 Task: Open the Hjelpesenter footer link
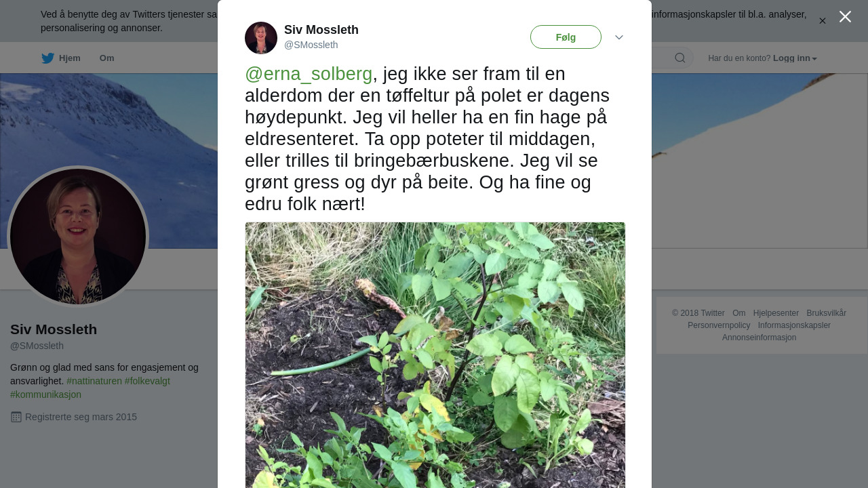coord(776,313)
